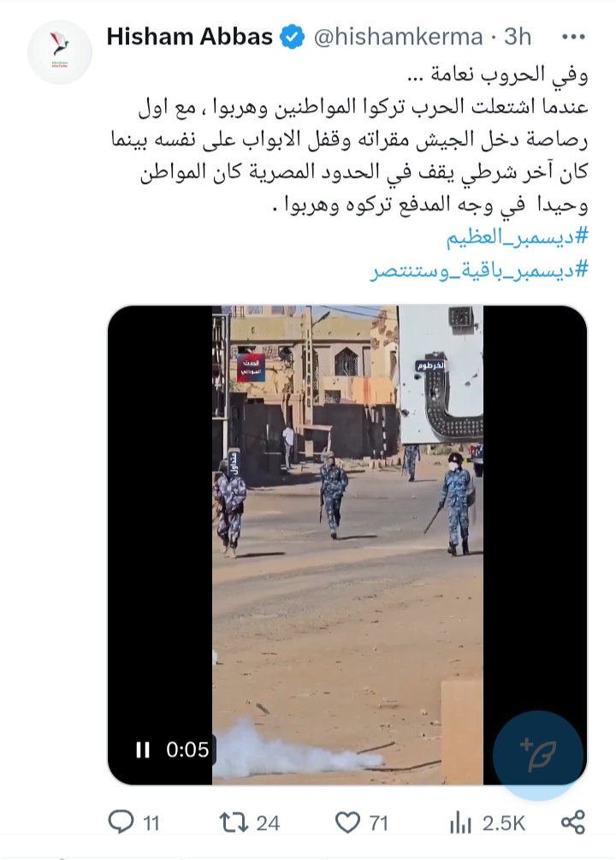
Task: Tap the 71 likes count
Action: click(x=378, y=823)
